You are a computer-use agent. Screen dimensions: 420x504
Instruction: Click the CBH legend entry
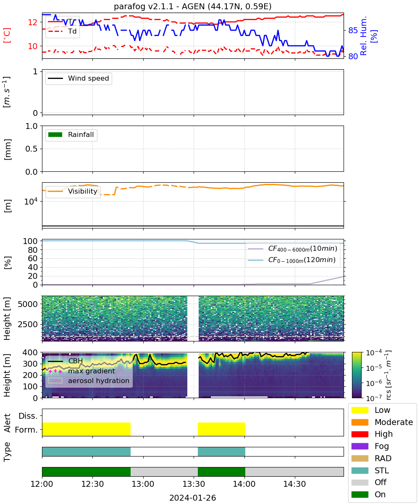coord(66,361)
